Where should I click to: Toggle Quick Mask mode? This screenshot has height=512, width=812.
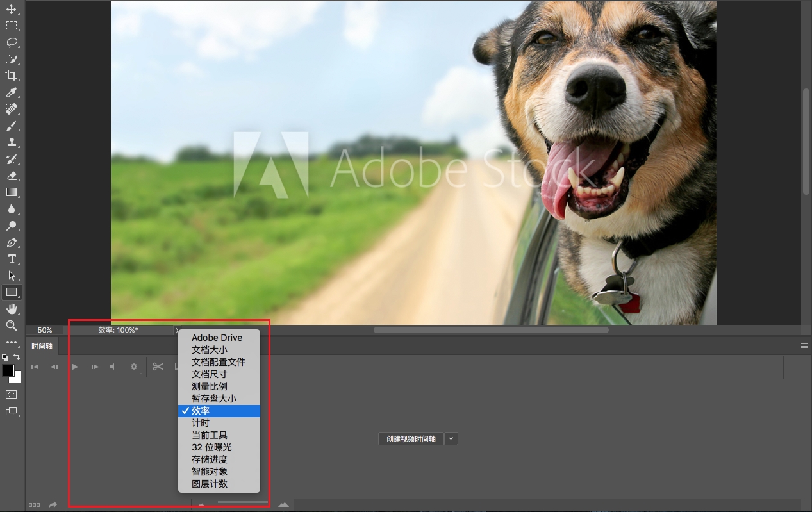(x=12, y=394)
